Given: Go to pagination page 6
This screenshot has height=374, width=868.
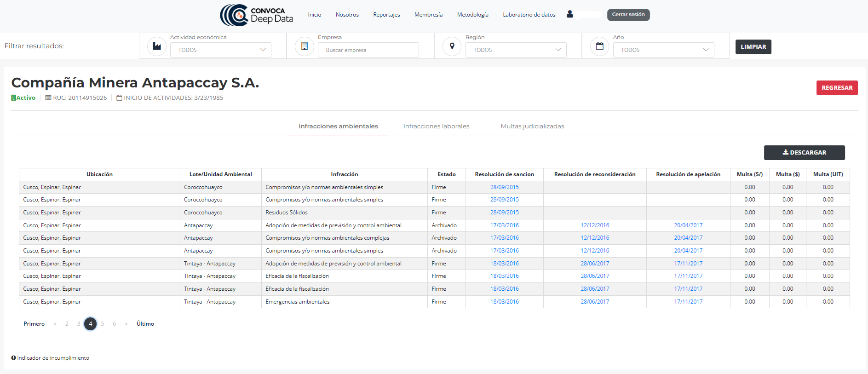Looking at the screenshot, I should coord(115,324).
